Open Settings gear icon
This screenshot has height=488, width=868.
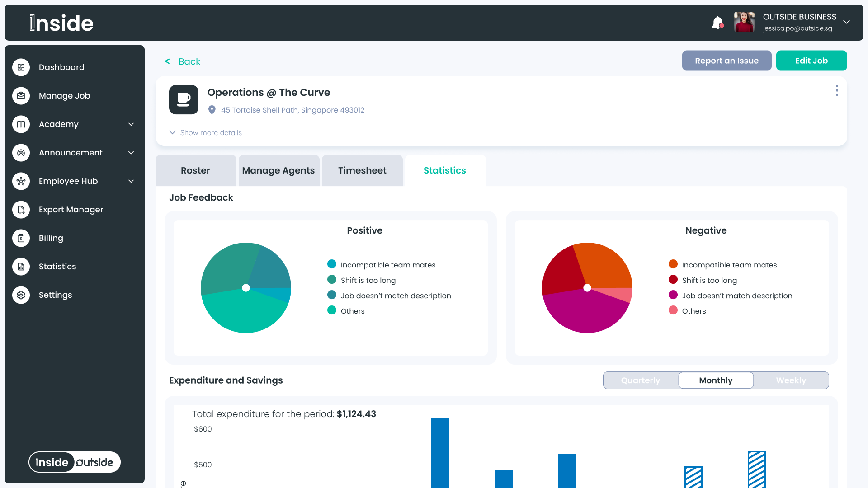point(21,295)
